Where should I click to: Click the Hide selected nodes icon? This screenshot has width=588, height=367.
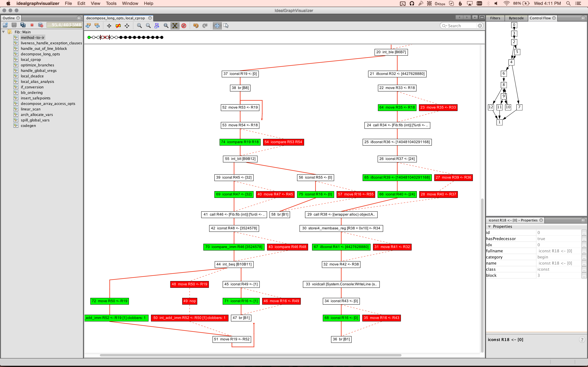point(118,26)
